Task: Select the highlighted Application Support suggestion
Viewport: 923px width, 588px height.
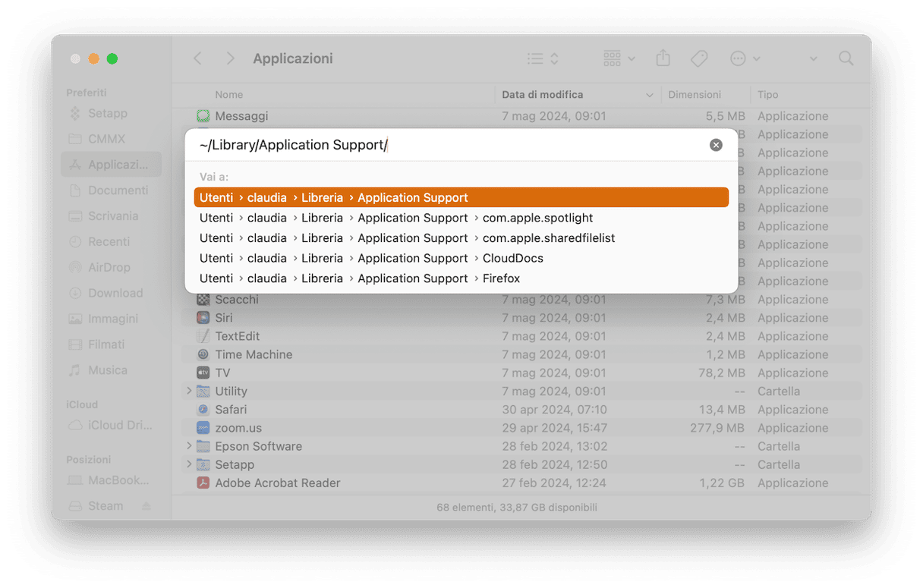Action: click(461, 197)
